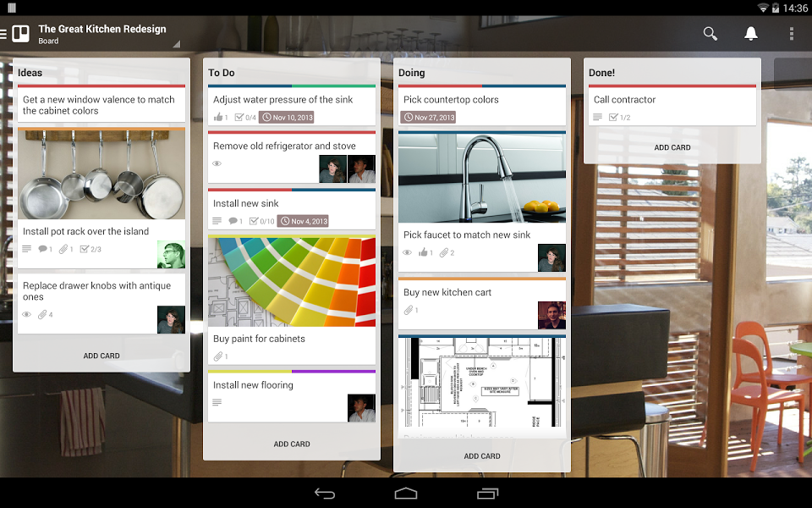Open the three-dot overflow menu
This screenshot has width=812, height=508.
click(791, 34)
